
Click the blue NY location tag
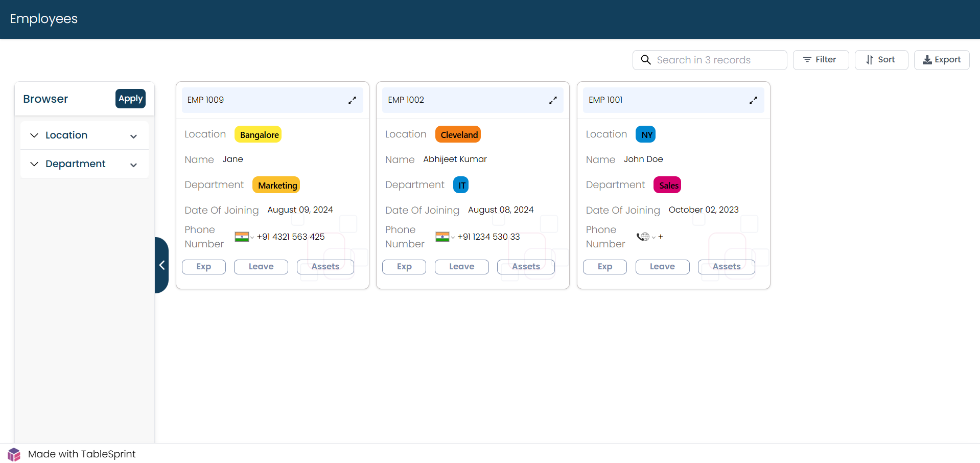[646, 134]
